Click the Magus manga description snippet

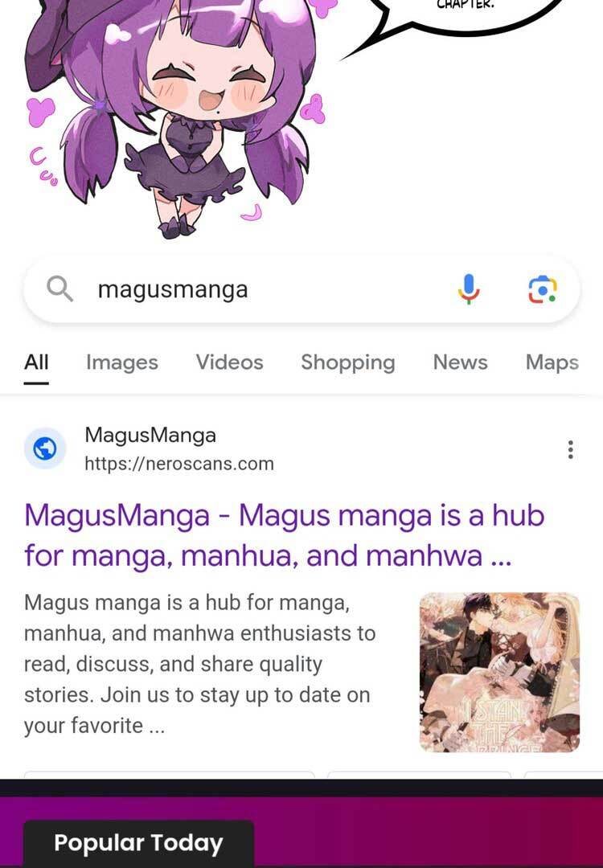pos(200,664)
